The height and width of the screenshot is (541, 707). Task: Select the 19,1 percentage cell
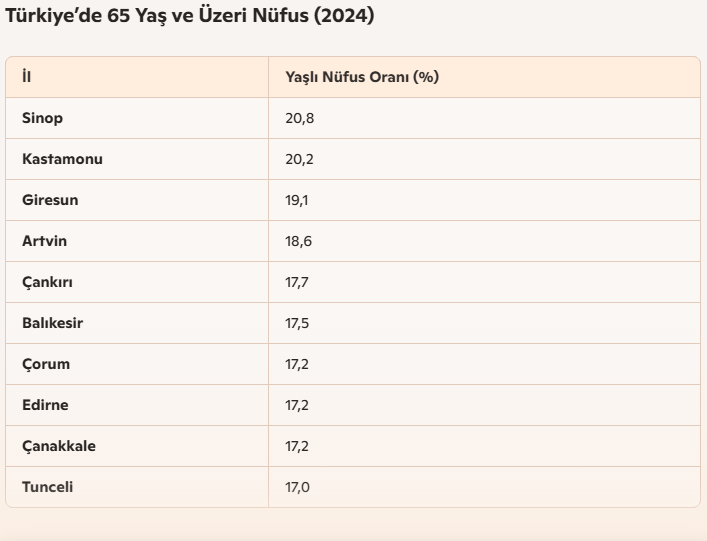pyautogui.click(x=298, y=200)
